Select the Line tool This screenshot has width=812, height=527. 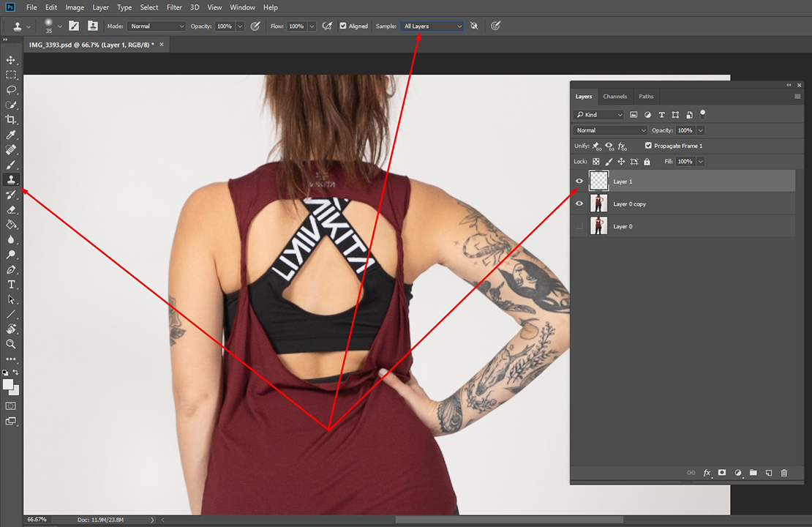[11, 315]
